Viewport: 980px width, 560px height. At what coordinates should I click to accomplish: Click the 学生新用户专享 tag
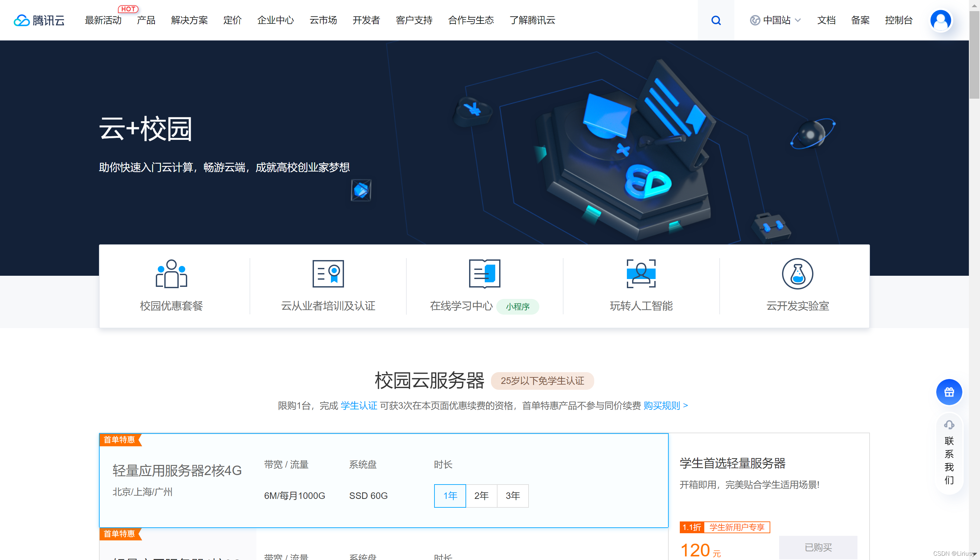coord(737,527)
